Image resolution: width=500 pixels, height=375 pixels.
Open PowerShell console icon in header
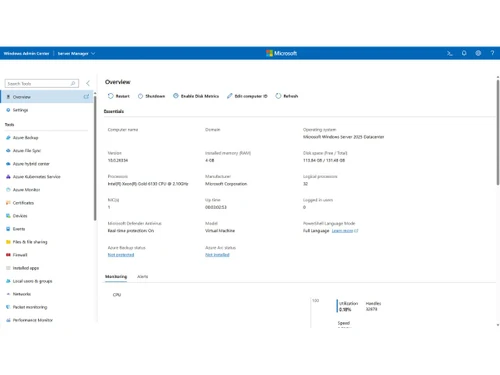tap(450, 53)
